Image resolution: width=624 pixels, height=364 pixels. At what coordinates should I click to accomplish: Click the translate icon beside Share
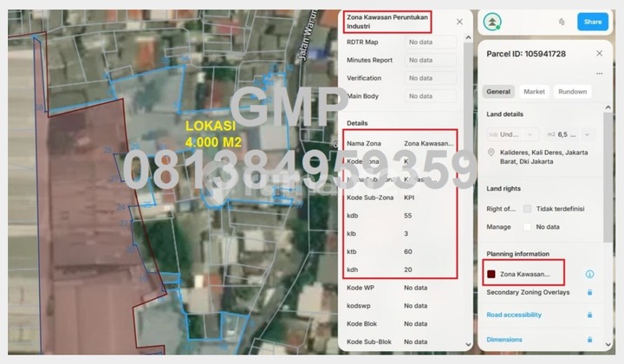tap(562, 22)
